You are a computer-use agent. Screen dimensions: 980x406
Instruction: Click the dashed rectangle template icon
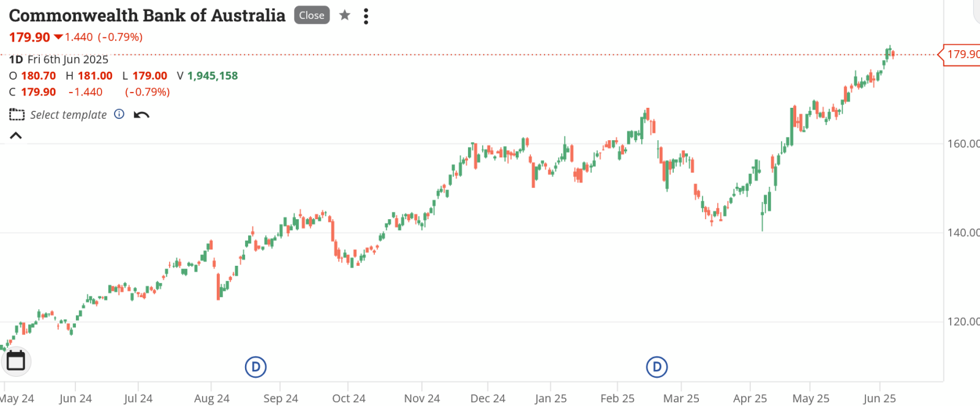pyautogui.click(x=17, y=115)
